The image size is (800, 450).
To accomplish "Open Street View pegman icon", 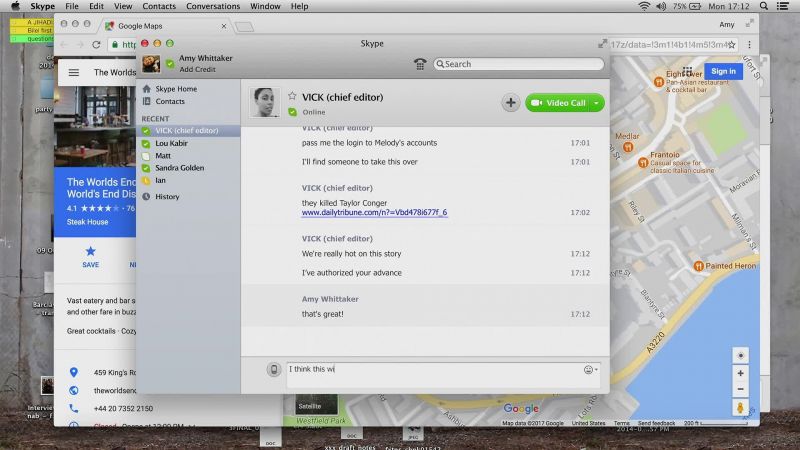I will tap(740, 407).
